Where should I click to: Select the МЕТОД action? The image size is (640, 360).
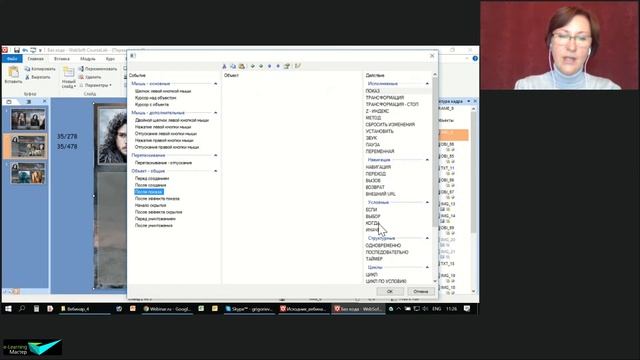pyautogui.click(x=373, y=118)
